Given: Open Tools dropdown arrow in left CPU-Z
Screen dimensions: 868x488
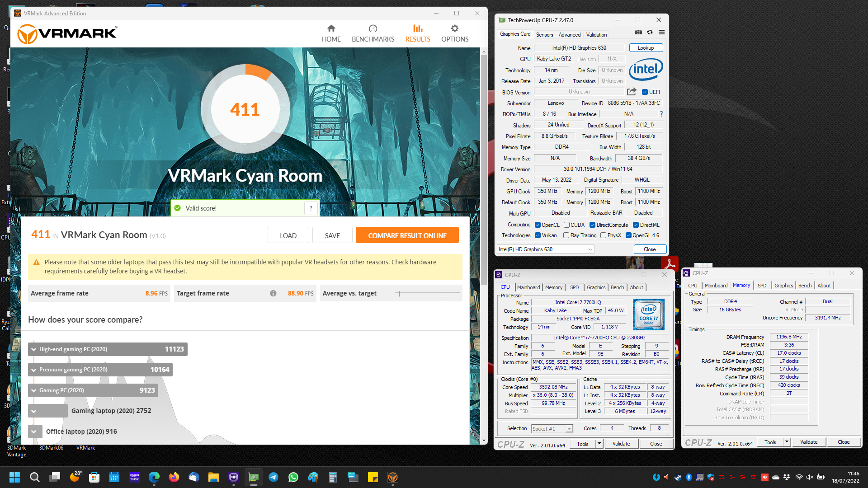Looking at the screenshot, I should 599,444.
